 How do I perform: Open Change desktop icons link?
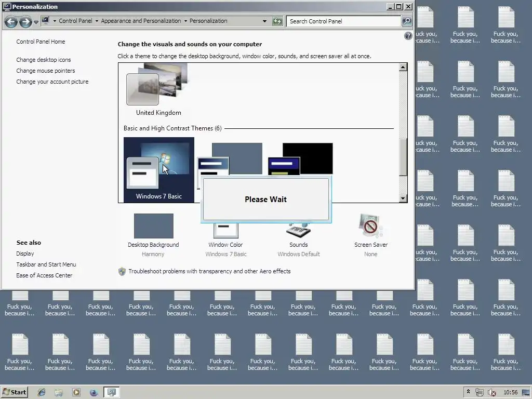[44, 60]
